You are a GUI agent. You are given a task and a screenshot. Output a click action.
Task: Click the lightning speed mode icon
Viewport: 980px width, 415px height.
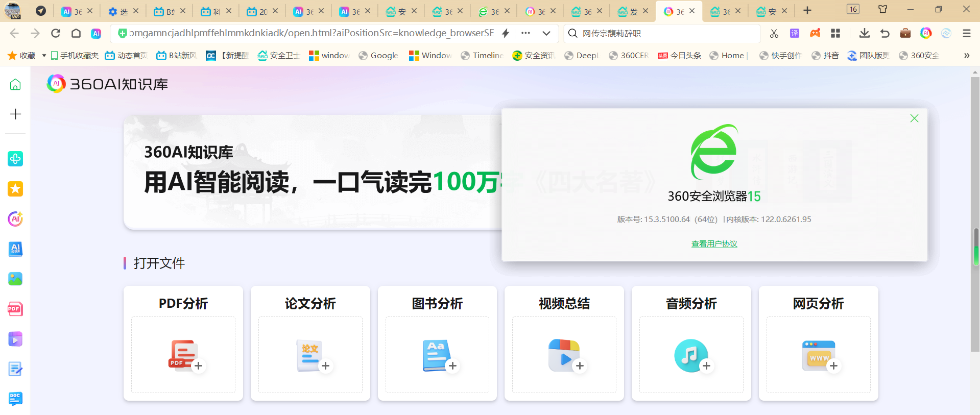coord(506,33)
